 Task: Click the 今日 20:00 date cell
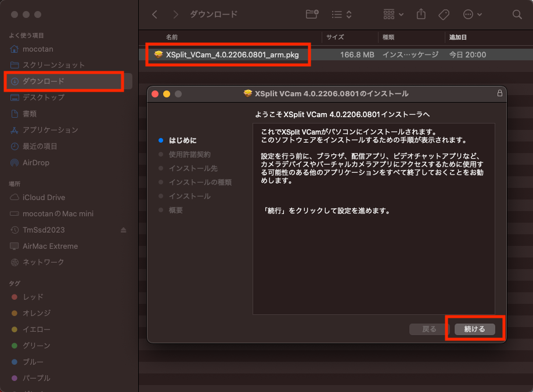pos(467,55)
